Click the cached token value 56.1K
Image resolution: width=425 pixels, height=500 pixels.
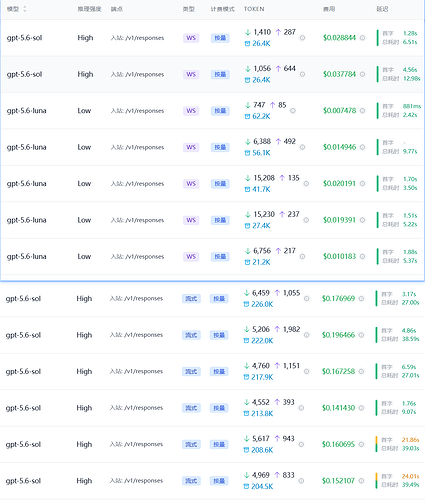261,153
